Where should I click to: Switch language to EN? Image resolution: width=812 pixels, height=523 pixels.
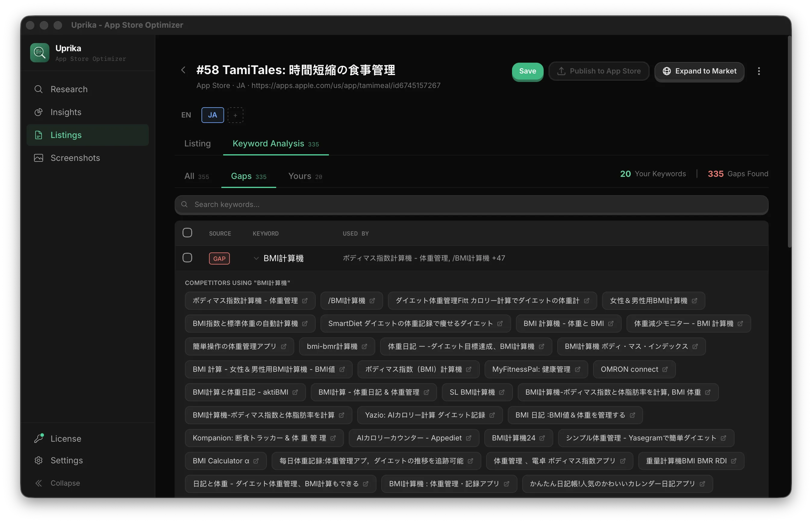186,115
